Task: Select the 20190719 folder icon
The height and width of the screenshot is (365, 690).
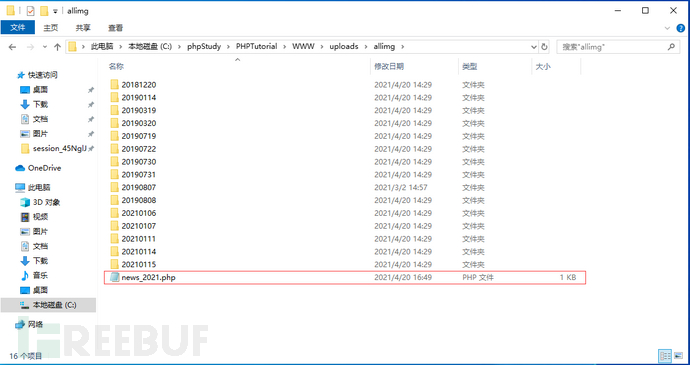Action: (x=114, y=136)
